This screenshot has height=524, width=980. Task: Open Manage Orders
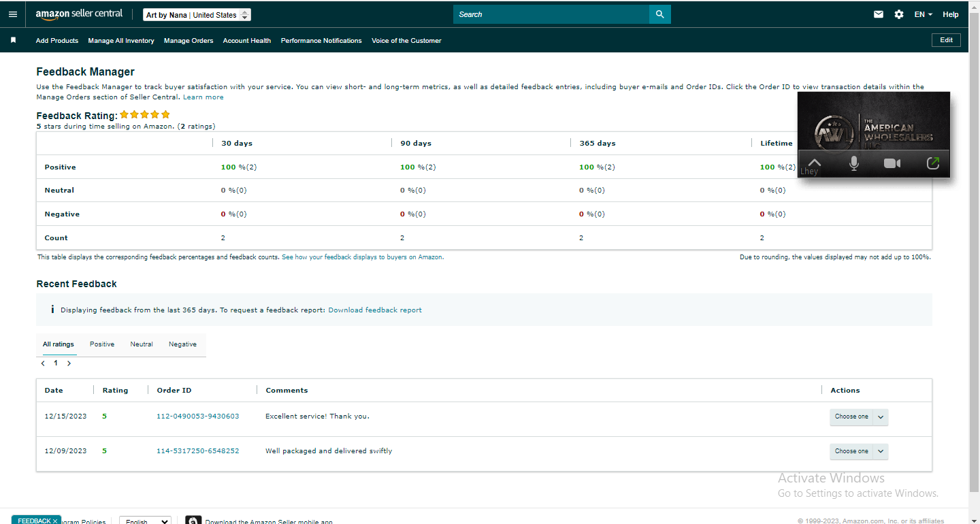(x=189, y=41)
